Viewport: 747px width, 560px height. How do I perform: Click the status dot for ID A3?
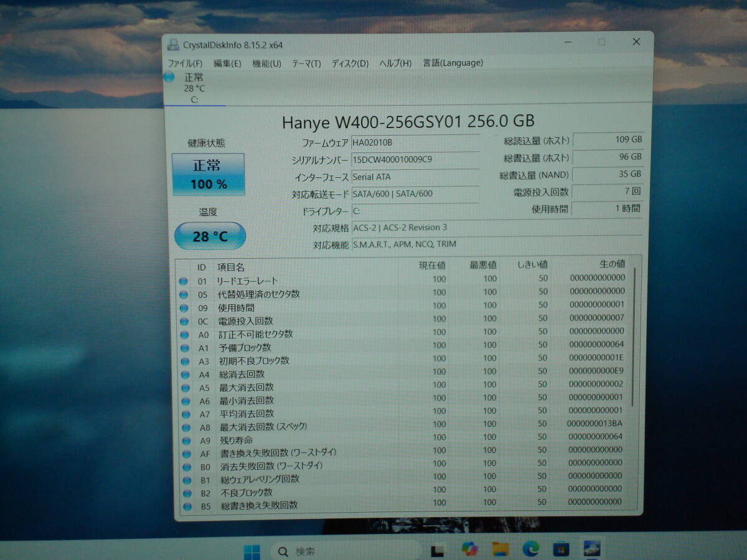coord(185,362)
